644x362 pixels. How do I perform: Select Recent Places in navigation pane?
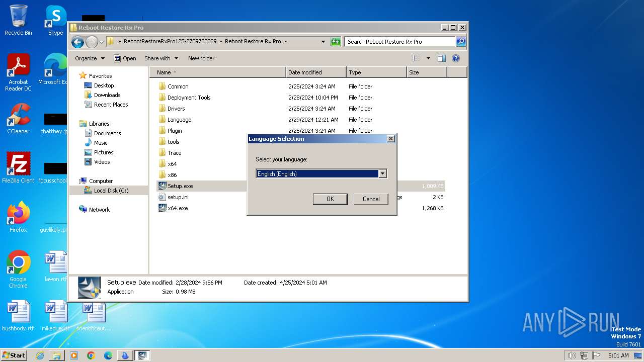point(106,105)
